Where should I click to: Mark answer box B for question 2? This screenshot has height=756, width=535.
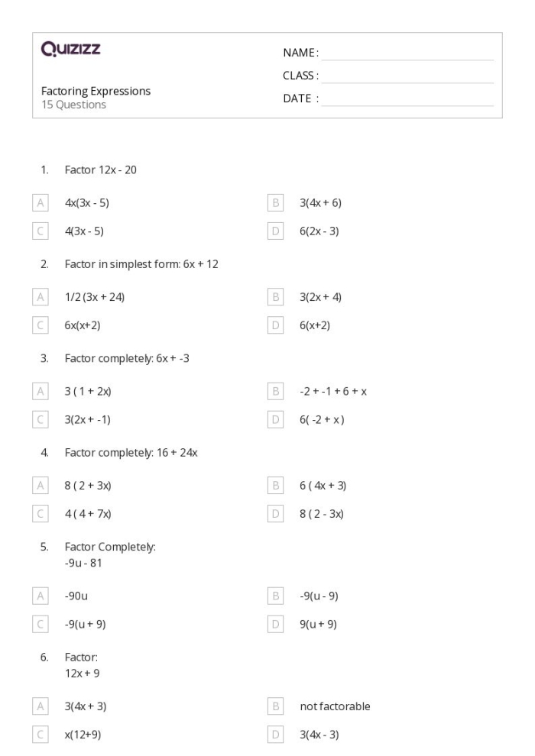tap(275, 297)
